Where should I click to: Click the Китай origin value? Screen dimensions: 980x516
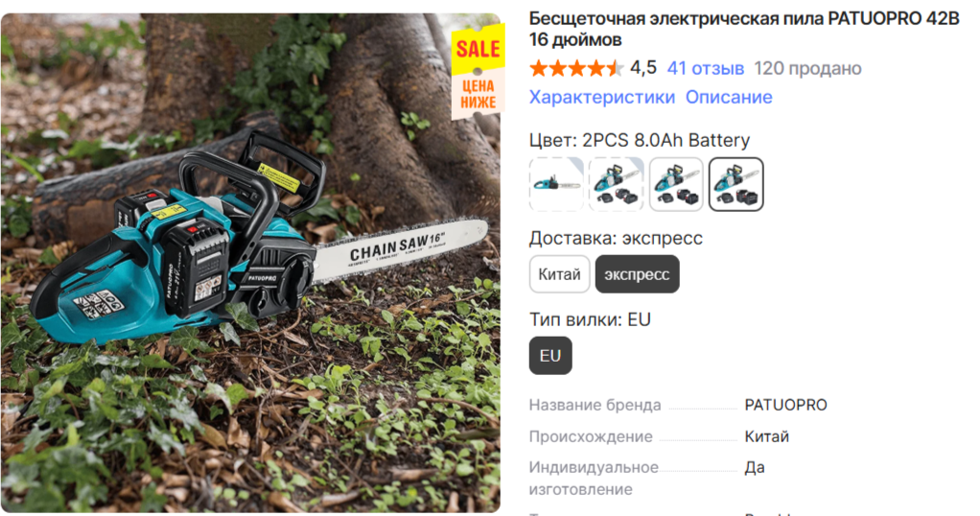click(x=767, y=436)
